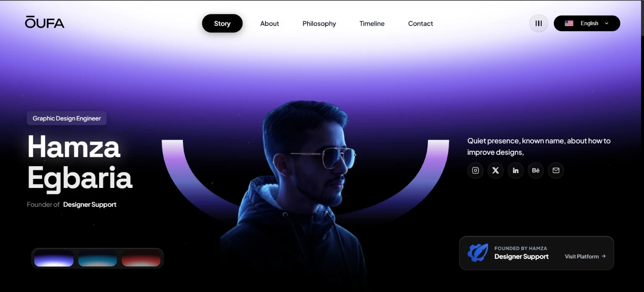Click the 'Designer Support' card title

[x=521, y=257]
